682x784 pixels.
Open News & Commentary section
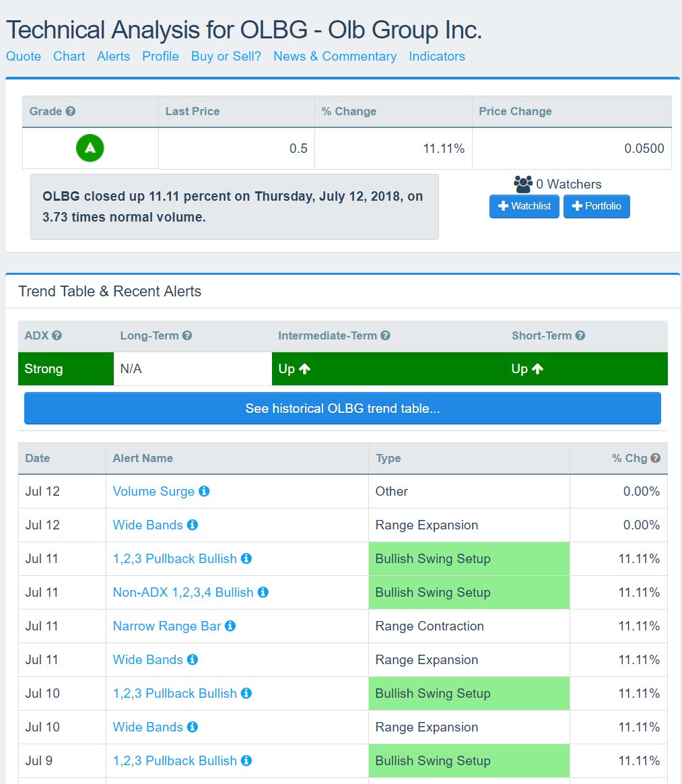335,56
